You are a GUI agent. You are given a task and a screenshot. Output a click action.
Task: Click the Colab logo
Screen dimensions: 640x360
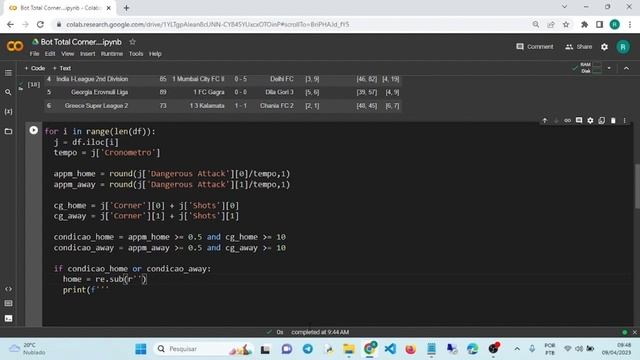pyautogui.click(x=15, y=46)
